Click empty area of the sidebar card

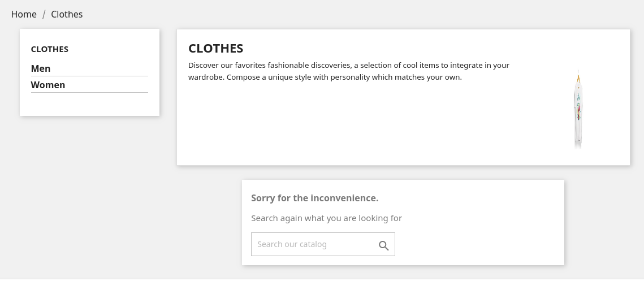tap(89, 105)
